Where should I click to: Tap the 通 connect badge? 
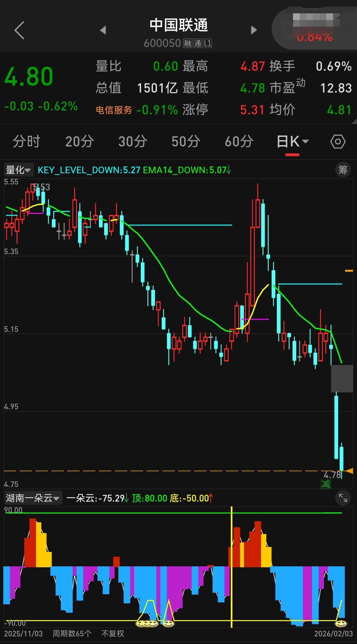coord(197,43)
